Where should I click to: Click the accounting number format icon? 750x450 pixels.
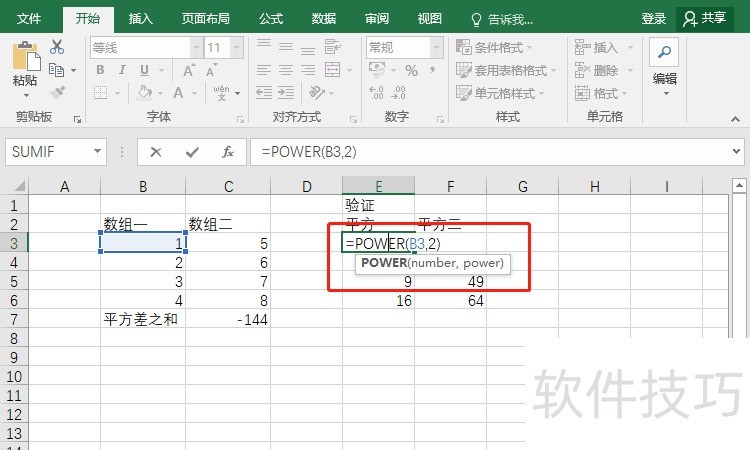pos(377,70)
